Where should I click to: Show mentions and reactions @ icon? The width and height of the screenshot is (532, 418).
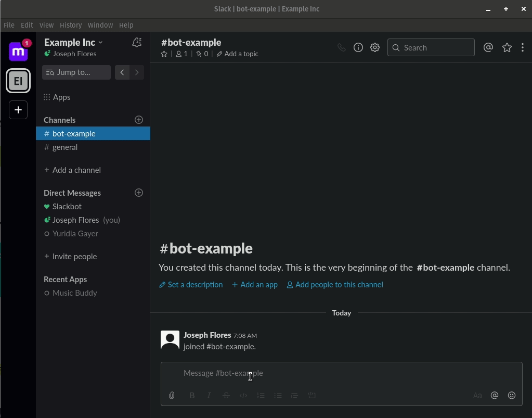coord(488,47)
